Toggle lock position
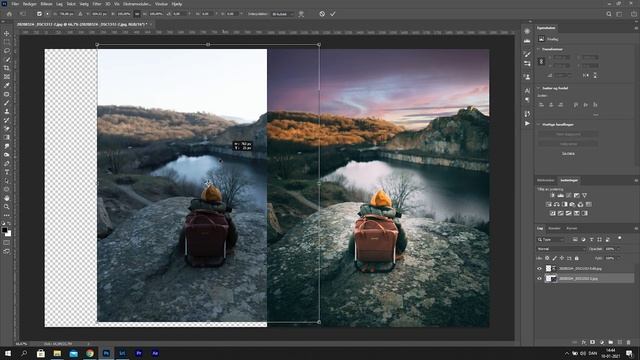Image resolution: width=640 pixels, height=360 pixels. click(x=562, y=258)
